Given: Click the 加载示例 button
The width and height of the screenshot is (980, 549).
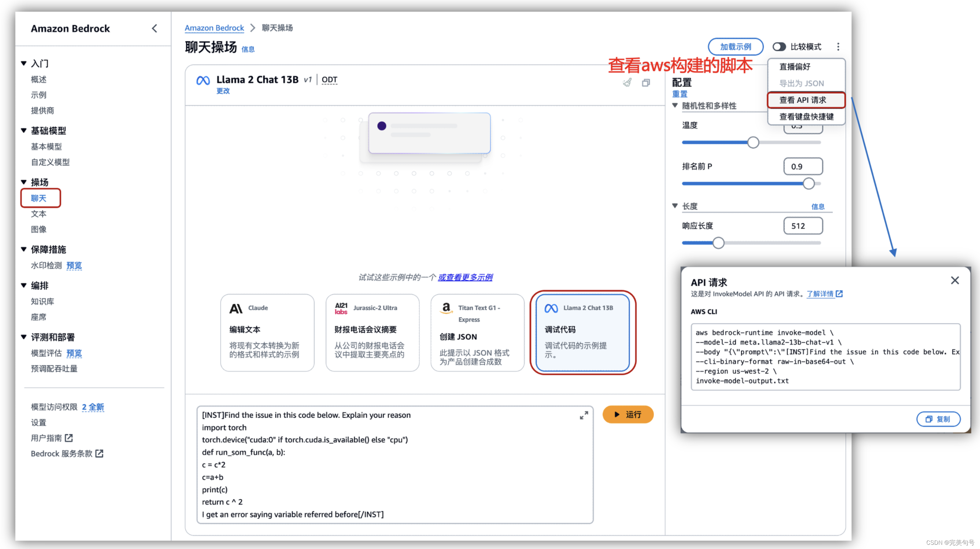Looking at the screenshot, I should tap(735, 47).
